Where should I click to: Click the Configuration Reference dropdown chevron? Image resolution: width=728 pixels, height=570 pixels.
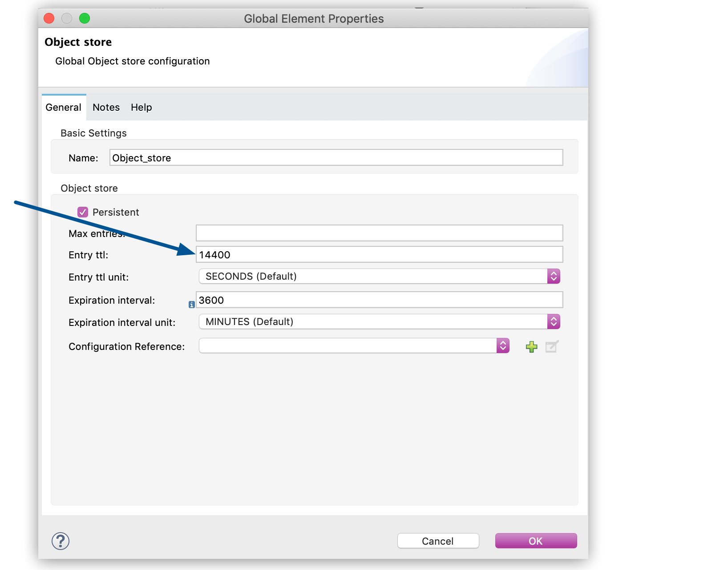click(x=502, y=345)
